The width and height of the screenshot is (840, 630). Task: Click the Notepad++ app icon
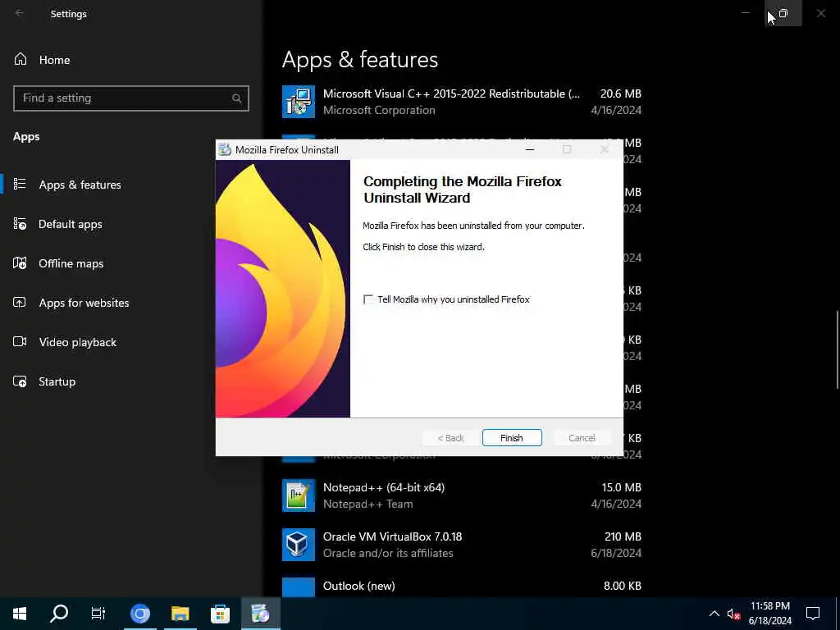(299, 495)
